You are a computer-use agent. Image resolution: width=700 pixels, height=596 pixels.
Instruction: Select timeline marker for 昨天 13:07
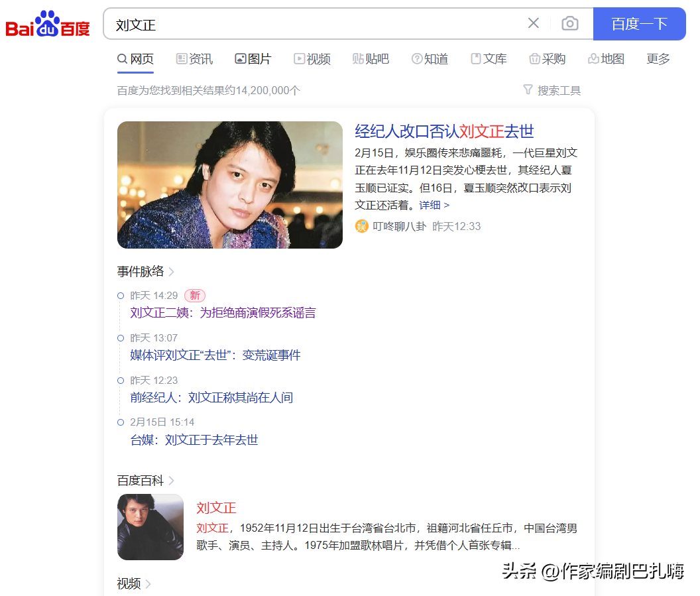[121, 338]
